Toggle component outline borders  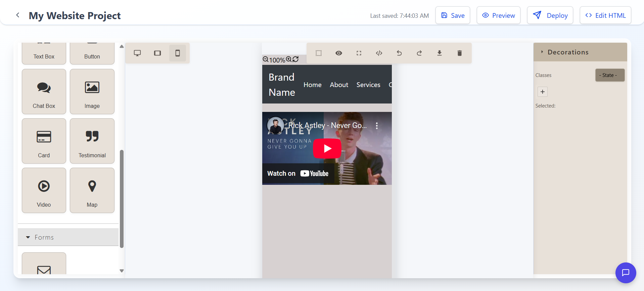point(319,53)
